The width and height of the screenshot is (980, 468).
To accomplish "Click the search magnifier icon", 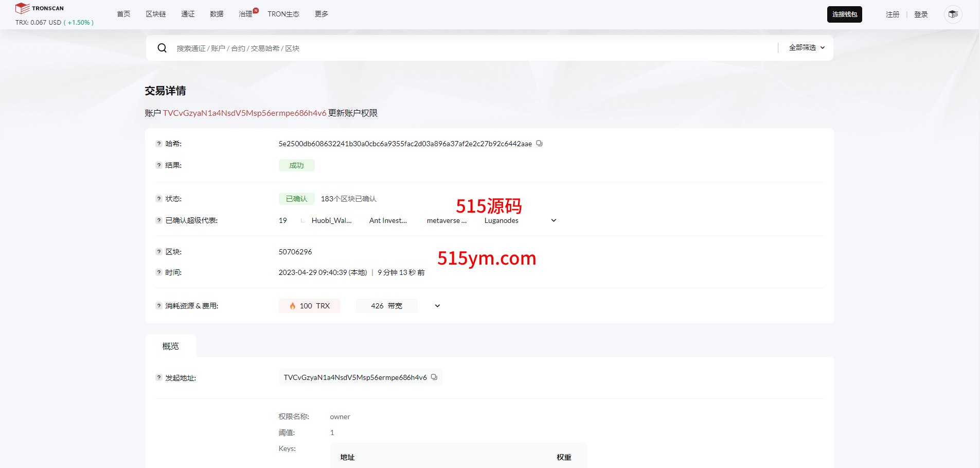I will 162,48.
